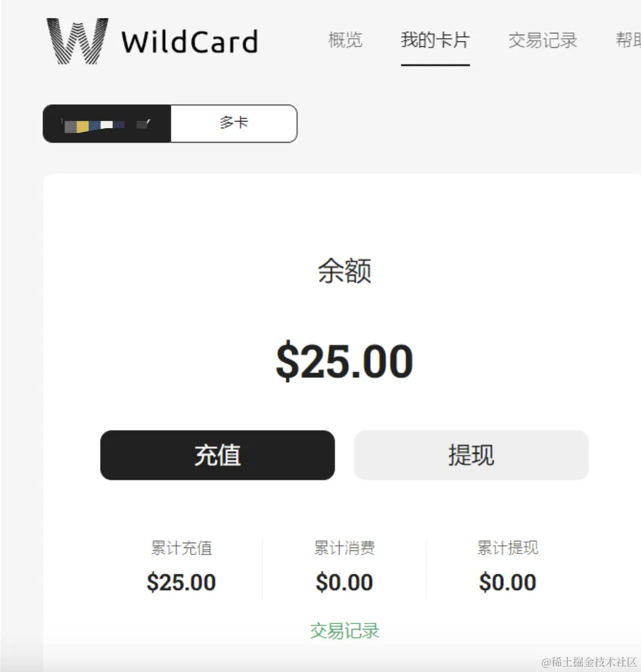This screenshot has height=672, width=641.
Task: Switch to the 多卡 segment option
Action: [x=234, y=123]
